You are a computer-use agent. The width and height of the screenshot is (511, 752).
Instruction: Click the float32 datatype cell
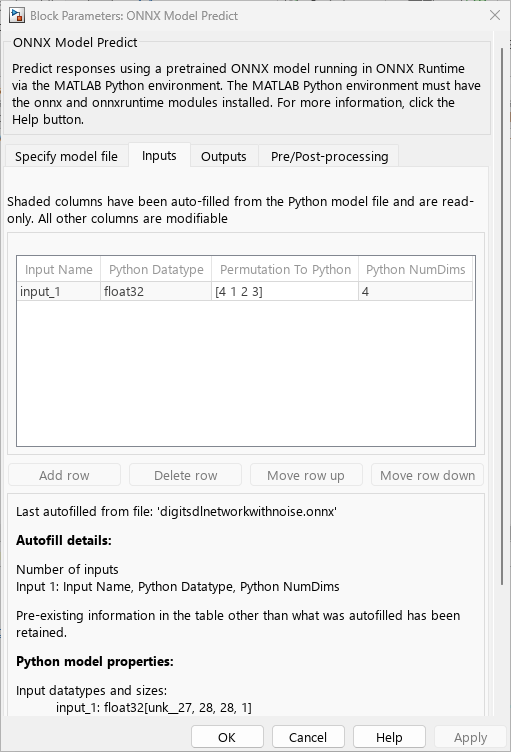[156, 292]
